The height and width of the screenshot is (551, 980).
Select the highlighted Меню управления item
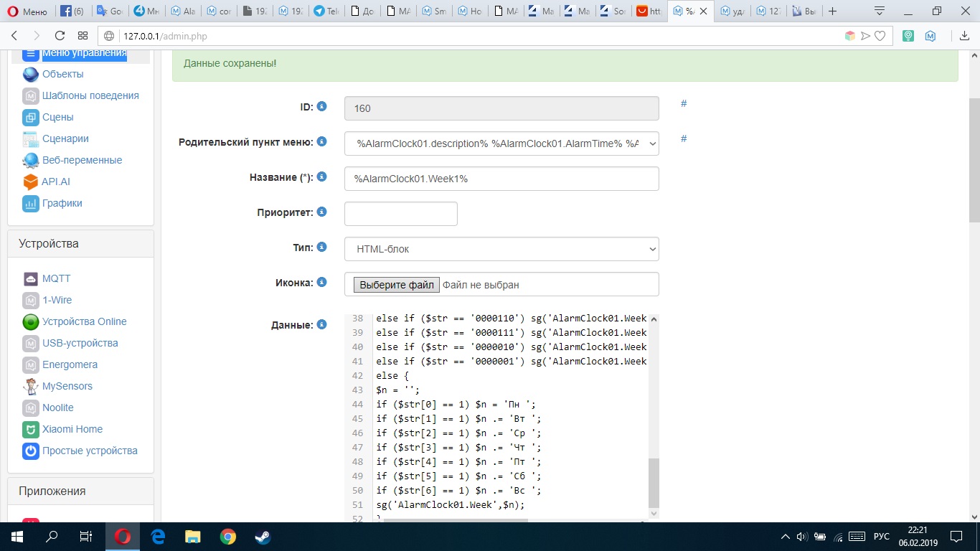point(84,54)
